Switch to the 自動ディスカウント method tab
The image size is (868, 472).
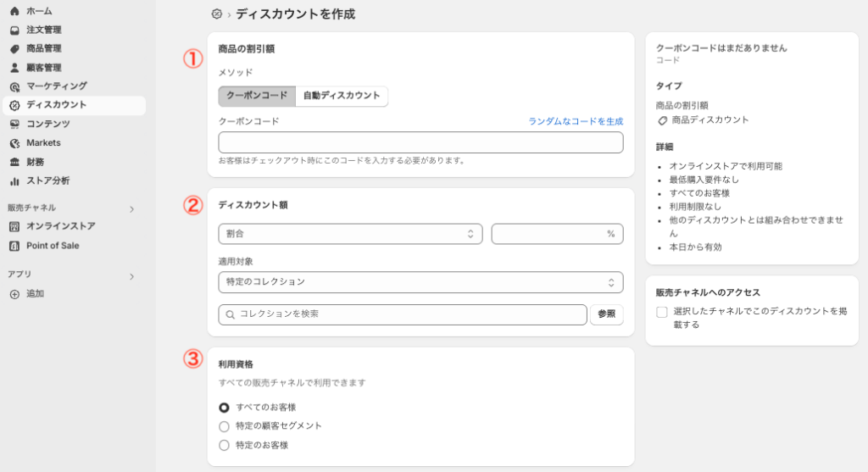[x=342, y=96]
